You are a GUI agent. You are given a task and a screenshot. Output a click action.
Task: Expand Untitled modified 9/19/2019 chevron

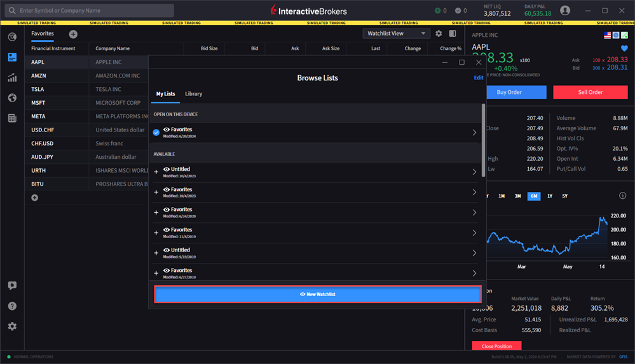(x=474, y=253)
